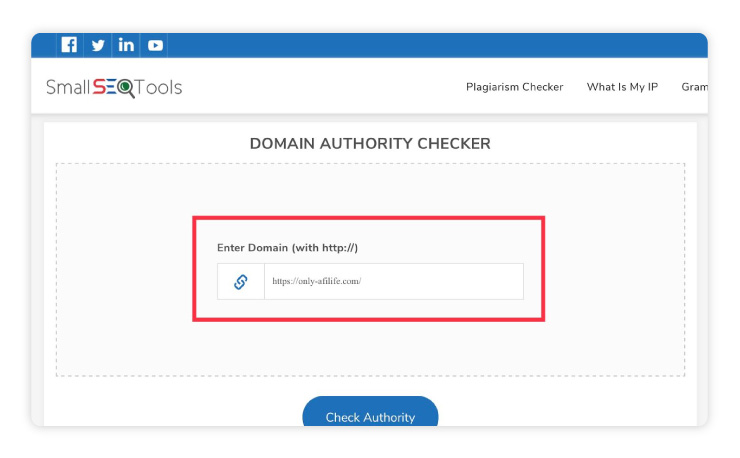Open the LinkedIn icon in top bar
The height and width of the screenshot is (458, 740).
[x=126, y=45]
